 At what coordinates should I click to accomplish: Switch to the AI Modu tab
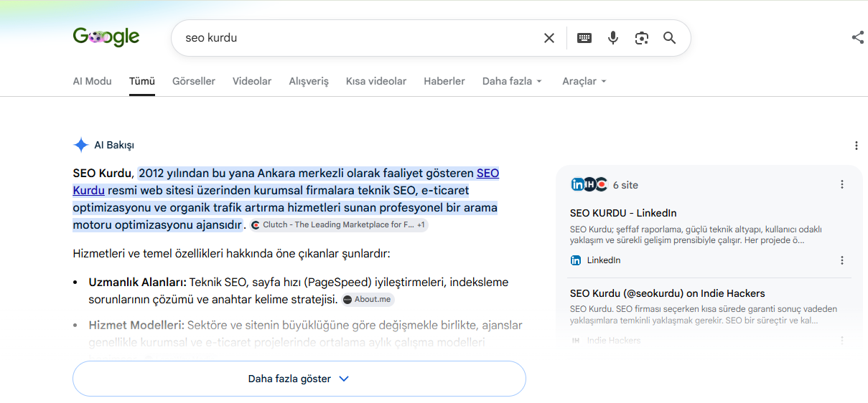click(93, 81)
